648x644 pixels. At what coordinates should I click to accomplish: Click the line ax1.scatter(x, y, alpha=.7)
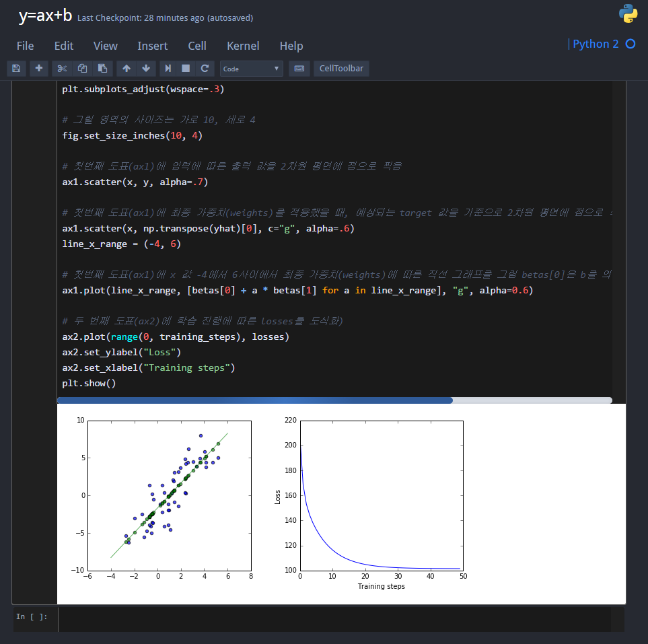[135, 182]
